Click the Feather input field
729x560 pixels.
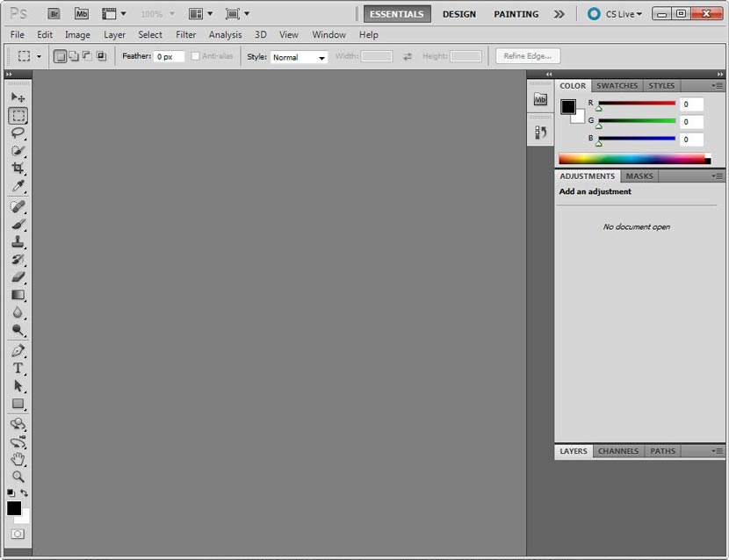170,55
